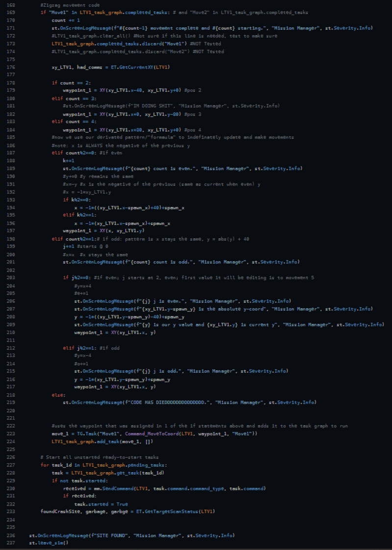Click the 'is the absolute y-coord' log line
Viewport: 392px width, 550px height.
(x=223, y=309)
